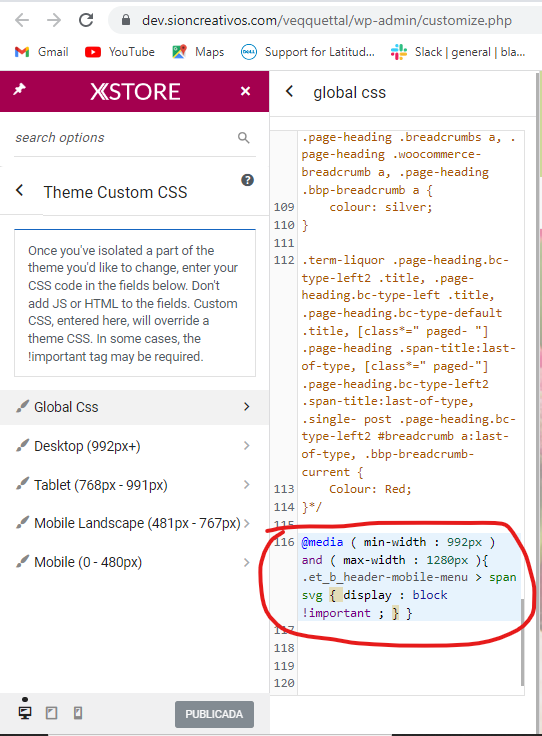Go back from Theme Custom CSS
Image resolution: width=542 pixels, height=736 pixels.
[x=19, y=191]
